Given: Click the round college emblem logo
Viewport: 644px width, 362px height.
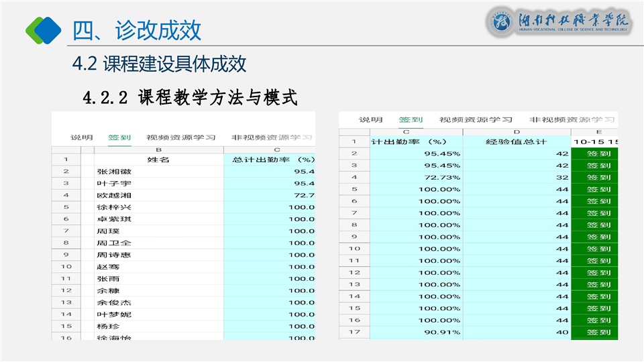Looking at the screenshot, I should (x=501, y=22).
